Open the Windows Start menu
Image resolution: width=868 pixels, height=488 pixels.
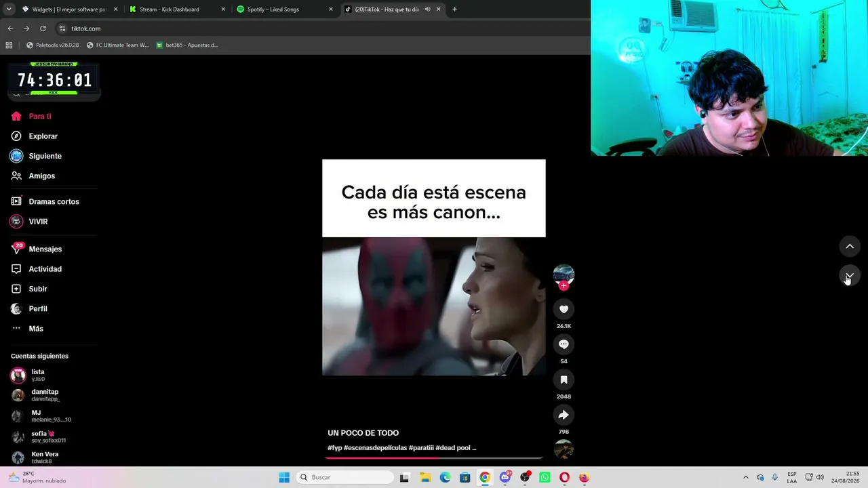pyautogui.click(x=284, y=477)
